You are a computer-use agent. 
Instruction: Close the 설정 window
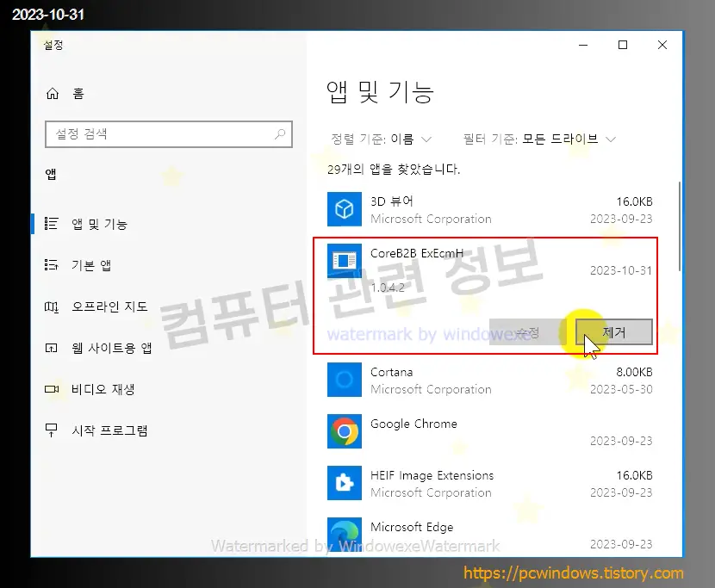click(x=662, y=45)
